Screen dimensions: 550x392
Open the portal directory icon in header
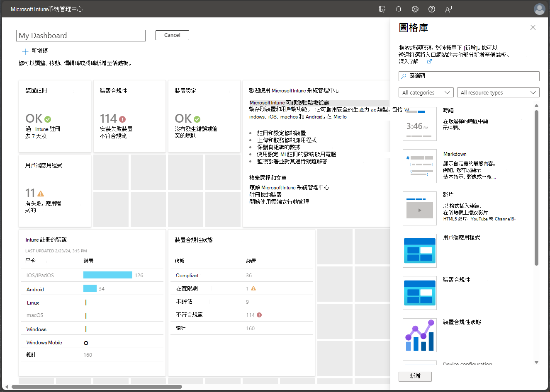382,9
